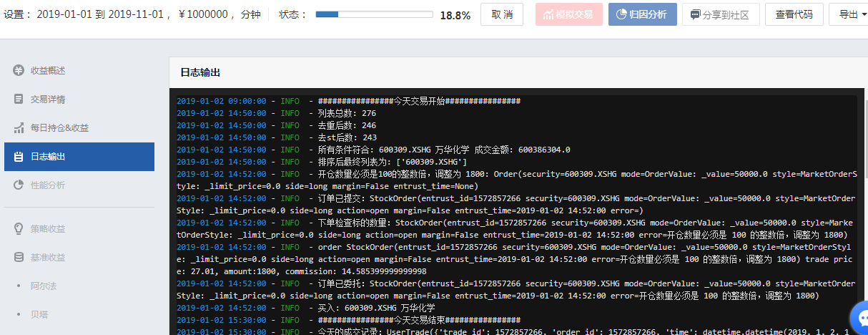
Task: Click the 18.8% progress value
Action: coord(455,15)
